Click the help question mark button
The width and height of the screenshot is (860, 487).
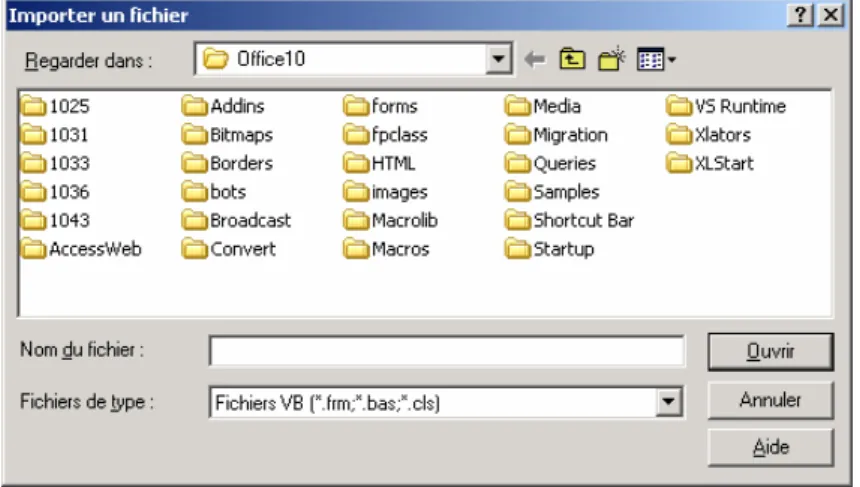click(800, 15)
